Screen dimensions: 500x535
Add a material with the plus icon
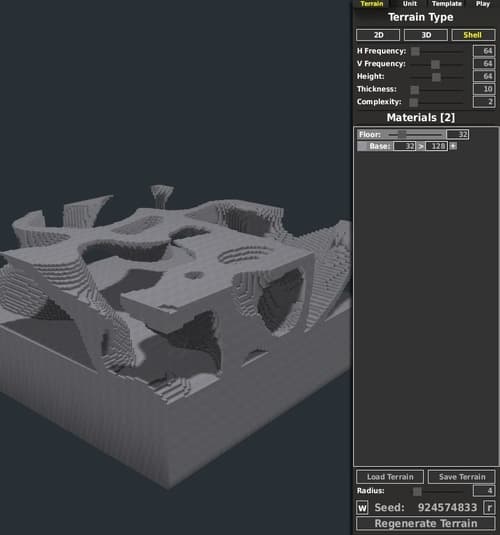(x=453, y=146)
